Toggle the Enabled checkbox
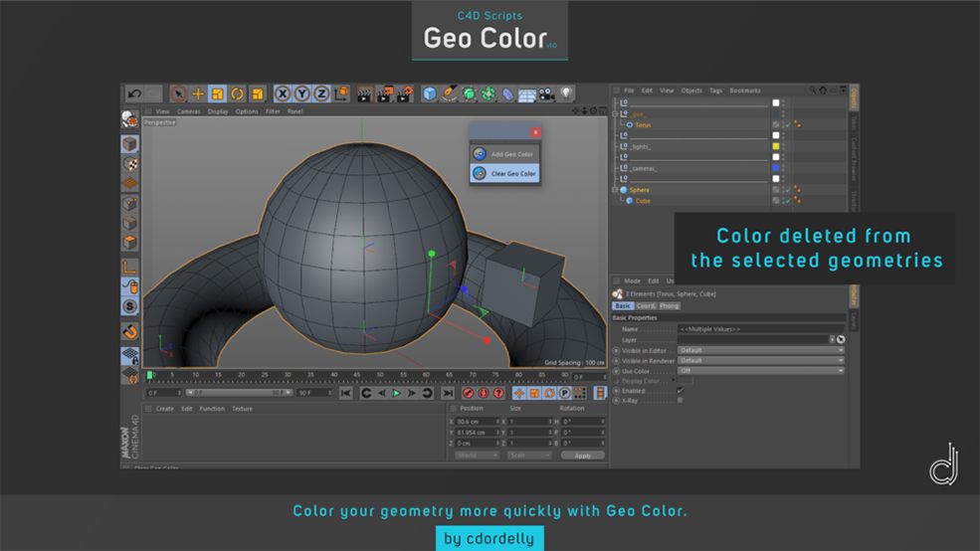980x551 pixels. 680,391
